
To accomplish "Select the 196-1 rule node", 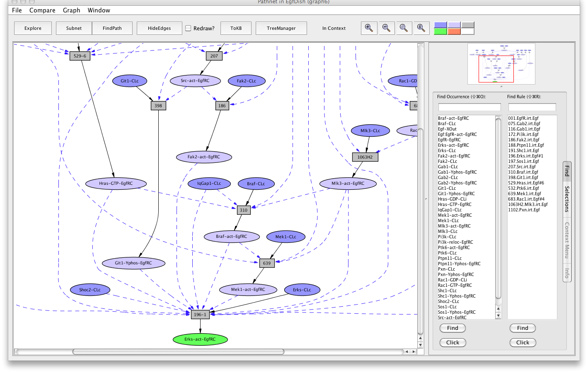I will 200,315.
